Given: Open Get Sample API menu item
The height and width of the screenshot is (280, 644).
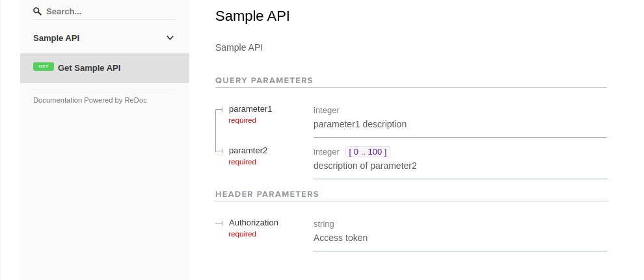Looking at the screenshot, I should (105, 68).
